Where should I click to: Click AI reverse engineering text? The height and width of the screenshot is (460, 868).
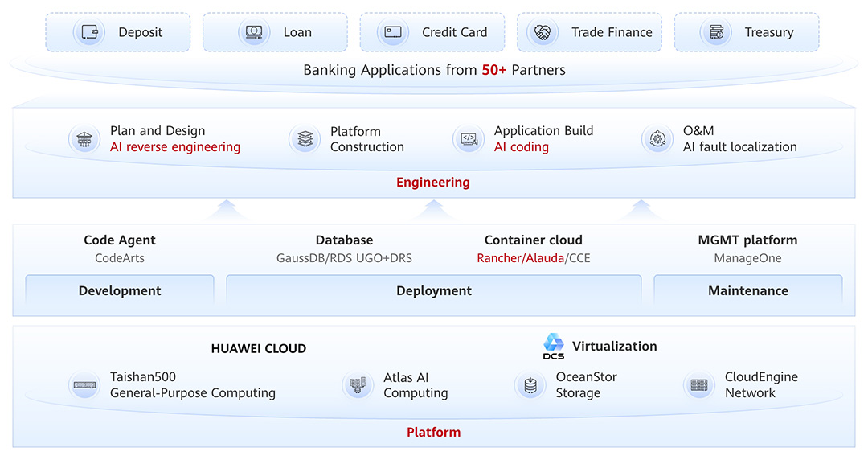[175, 147]
